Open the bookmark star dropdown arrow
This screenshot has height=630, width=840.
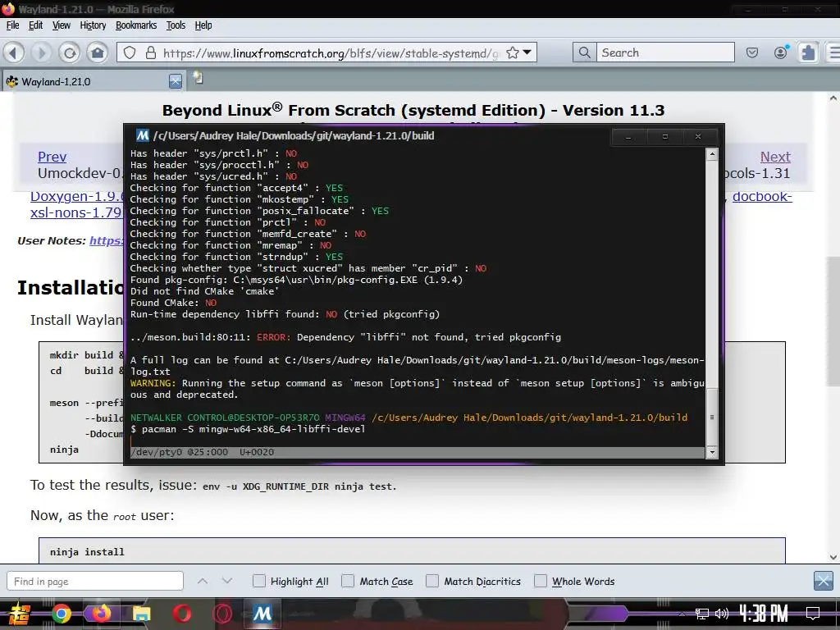point(527,52)
